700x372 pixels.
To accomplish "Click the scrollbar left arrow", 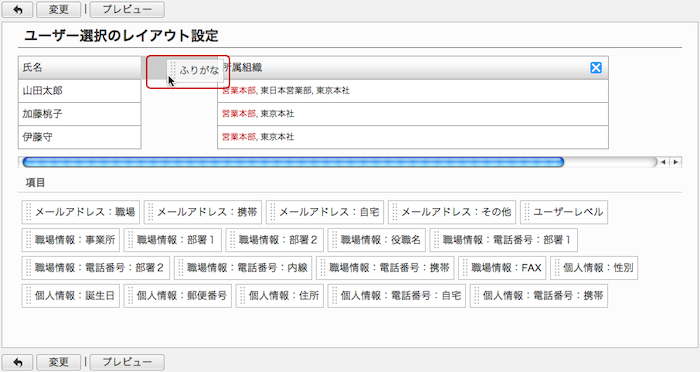I will click(663, 162).
